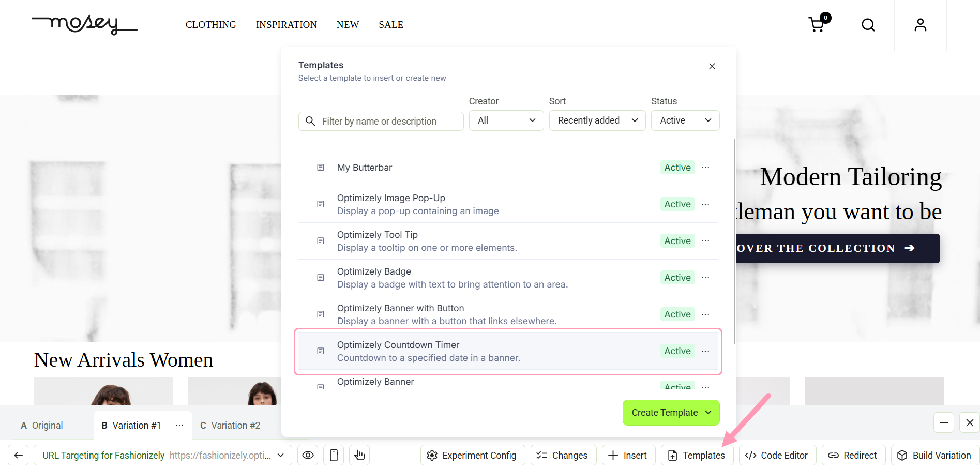The image size is (980, 469).
Task: Open the Create Template dropdown button
Action: [671, 413]
